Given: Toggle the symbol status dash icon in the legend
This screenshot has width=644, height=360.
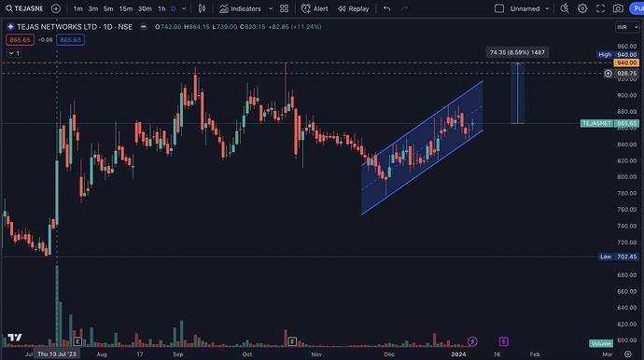Looking at the screenshot, I should tap(144, 27).
